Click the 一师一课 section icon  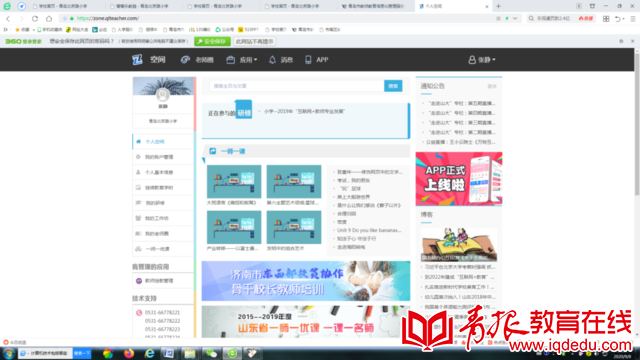(213, 151)
